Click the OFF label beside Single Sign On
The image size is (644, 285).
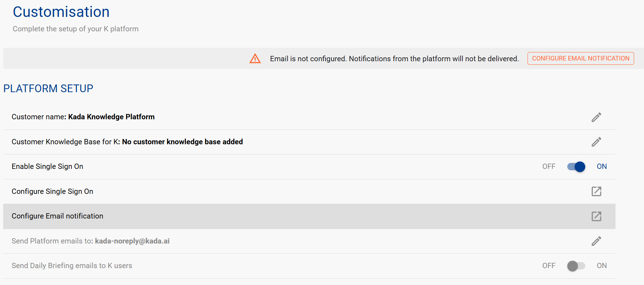click(x=549, y=166)
